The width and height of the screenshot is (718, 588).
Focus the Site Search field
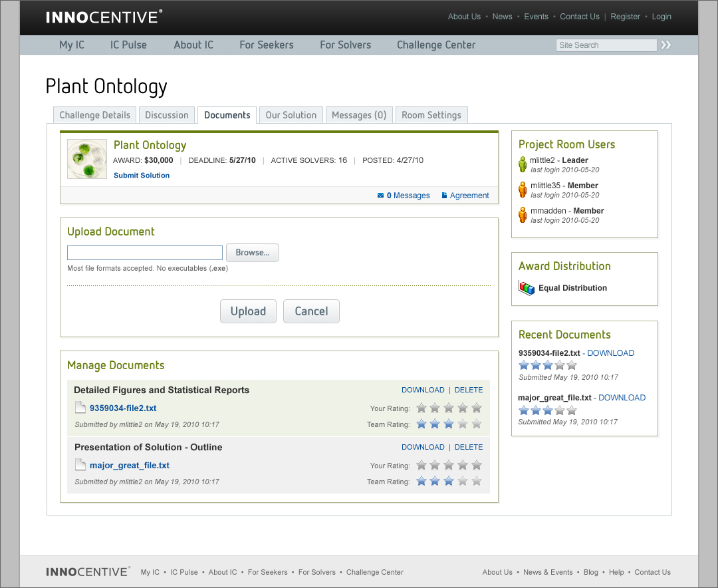coord(606,45)
